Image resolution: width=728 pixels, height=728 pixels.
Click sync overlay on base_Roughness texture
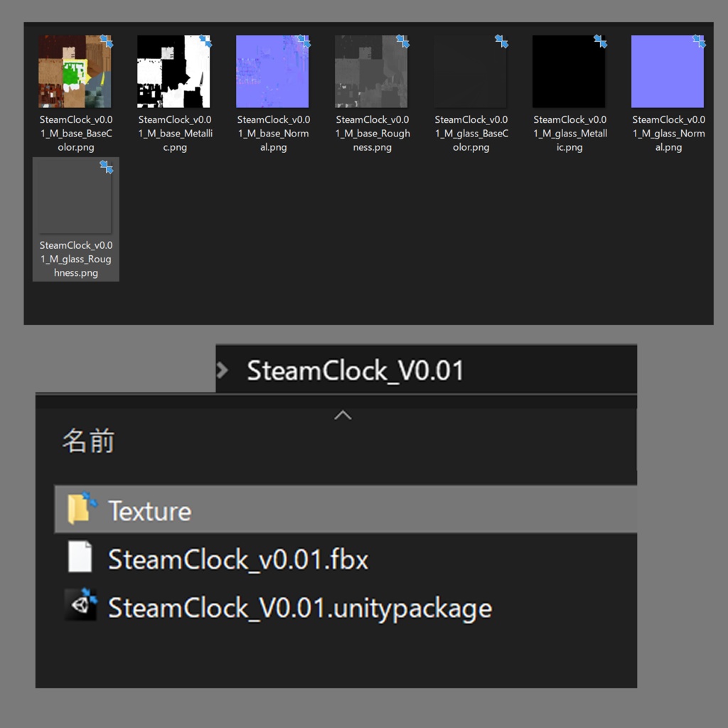click(403, 41)
